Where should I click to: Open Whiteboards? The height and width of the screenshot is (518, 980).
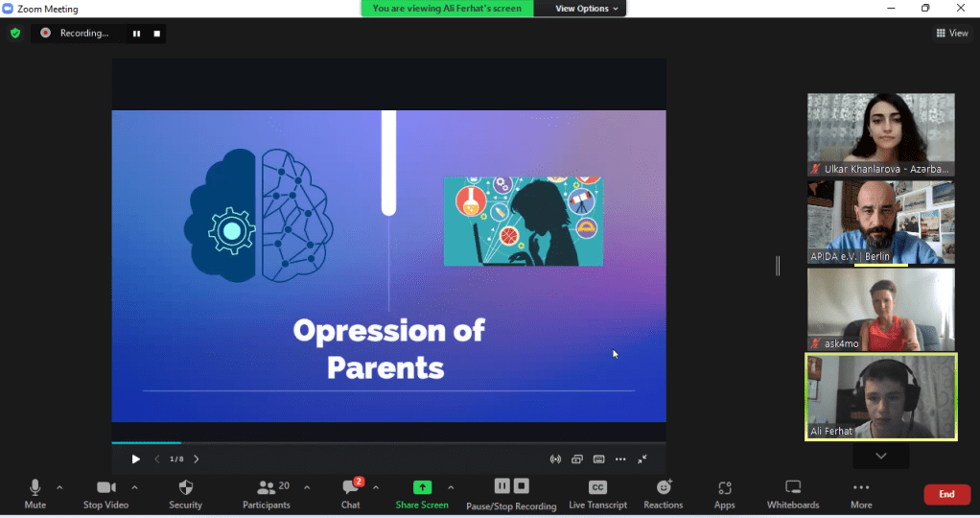click(x=793, y=493)
